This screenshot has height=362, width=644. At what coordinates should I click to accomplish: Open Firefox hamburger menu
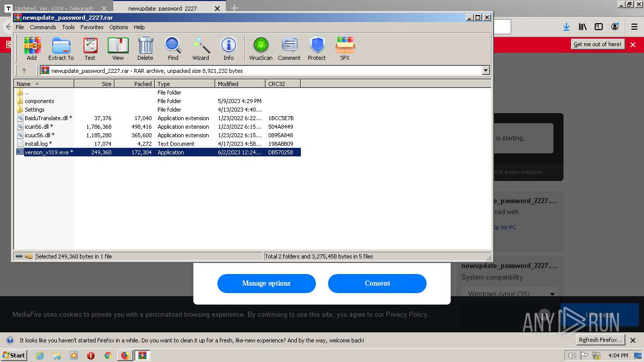(x=634, y=27)
